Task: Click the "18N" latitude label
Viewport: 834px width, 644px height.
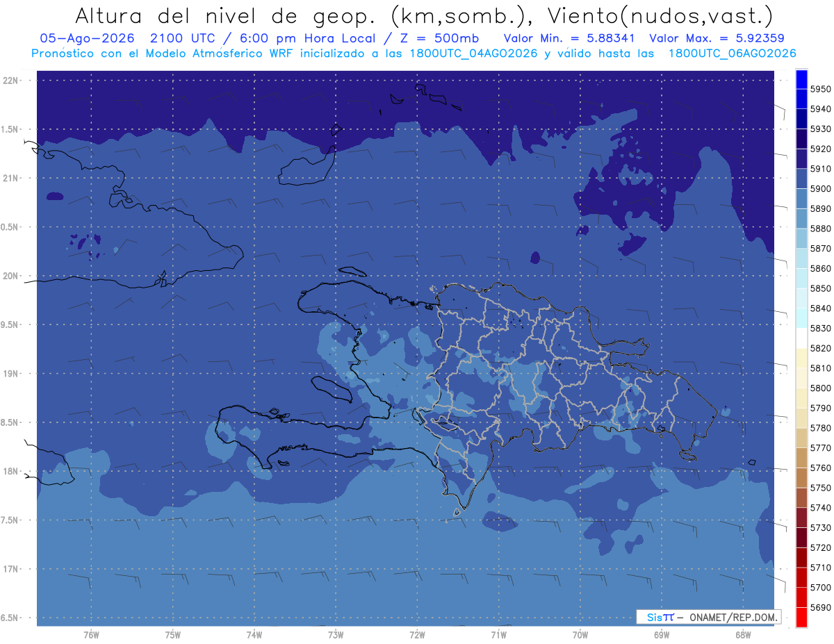Action: (10, 471)
